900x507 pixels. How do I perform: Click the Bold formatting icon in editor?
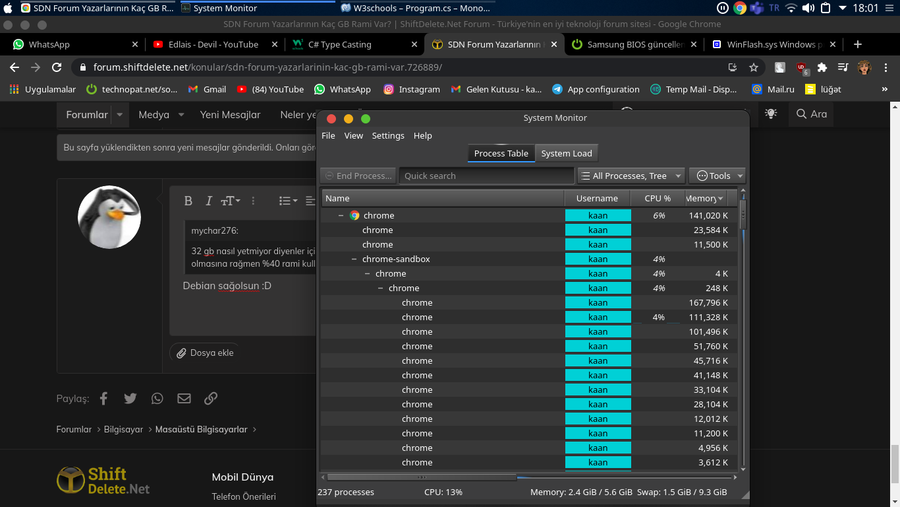coord(188,201)
